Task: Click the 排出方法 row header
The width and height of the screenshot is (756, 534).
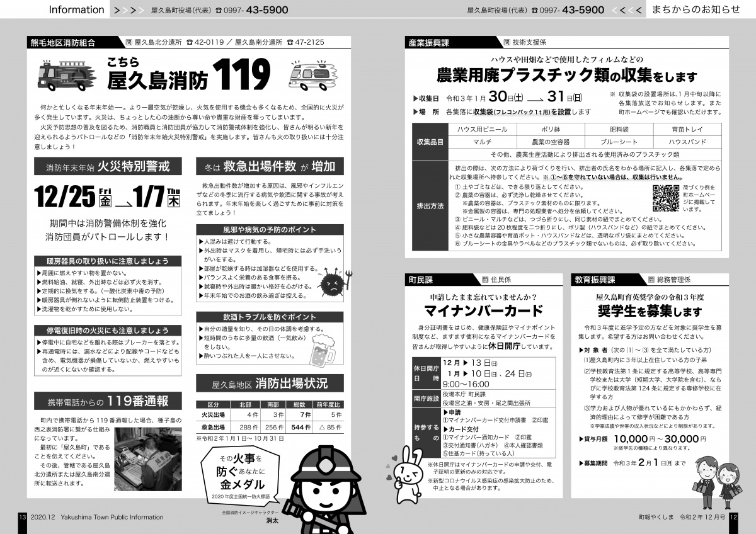Action: tap(430, 205)
